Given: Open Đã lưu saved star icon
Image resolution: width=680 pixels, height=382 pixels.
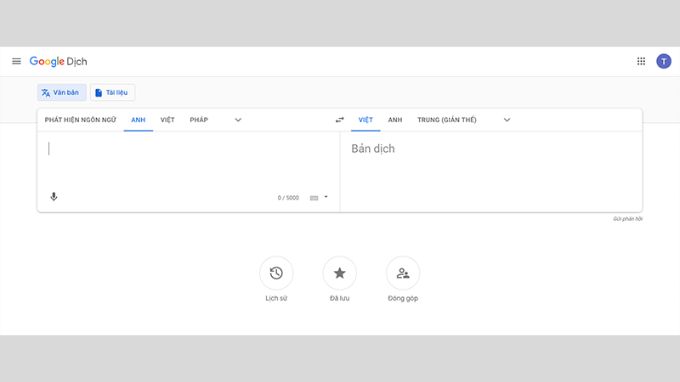Looking at the screenshot, I should pos(340,273).
